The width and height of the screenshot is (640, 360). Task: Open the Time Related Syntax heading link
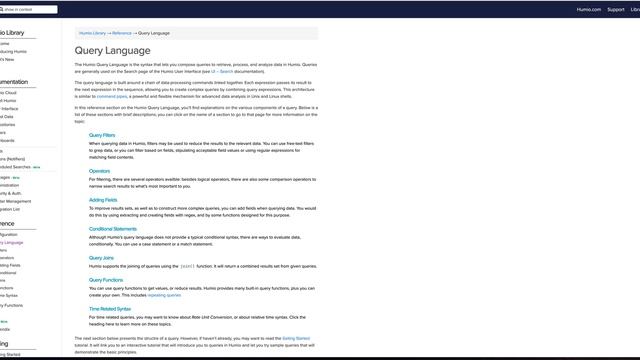[x=110, y=309]
